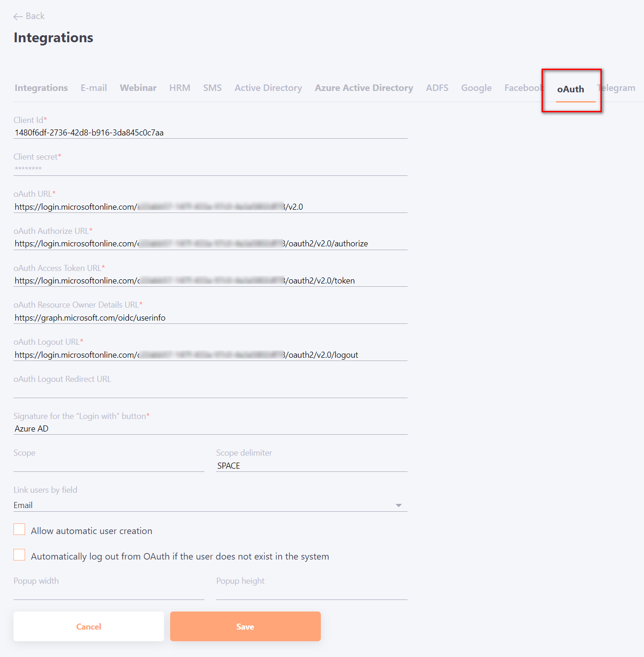Screen dimensions: 644x657
Task: Click the oAuth Logout Redirect URL field
Action: [210, 392]
